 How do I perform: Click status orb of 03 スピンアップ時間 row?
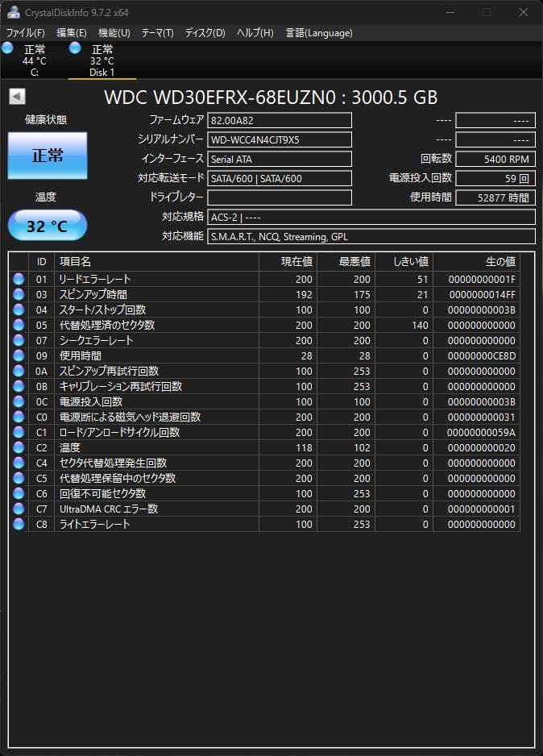click(x=19, y=294)
